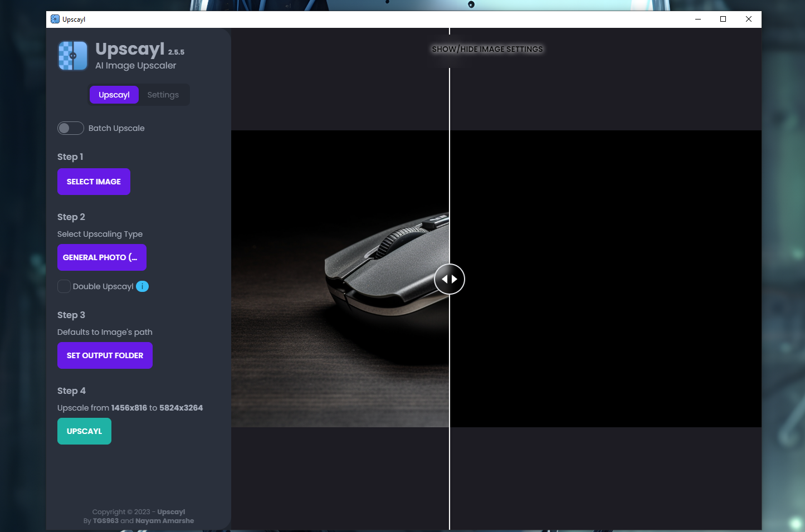The image size is (805, 532).
Task: Select the right arrow on the comparison handle
Action: click(455, 279)
